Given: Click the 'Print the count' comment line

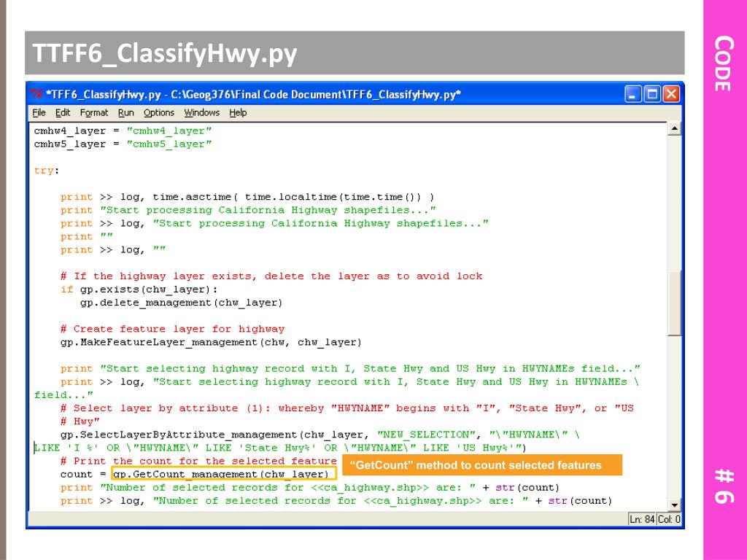Looking at the screenshot, I should [x=198, y=461].
